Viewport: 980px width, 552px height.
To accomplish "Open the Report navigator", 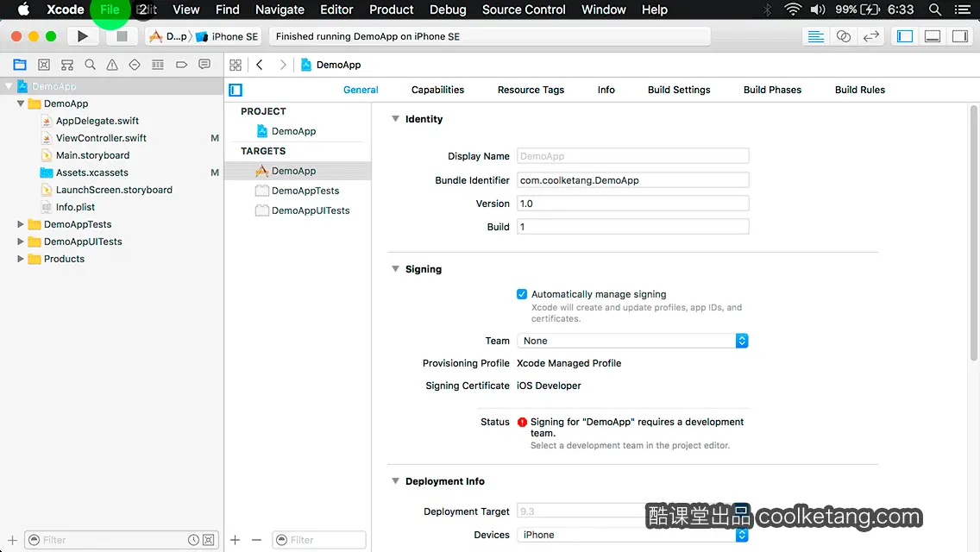I will (x=204, y=65).
